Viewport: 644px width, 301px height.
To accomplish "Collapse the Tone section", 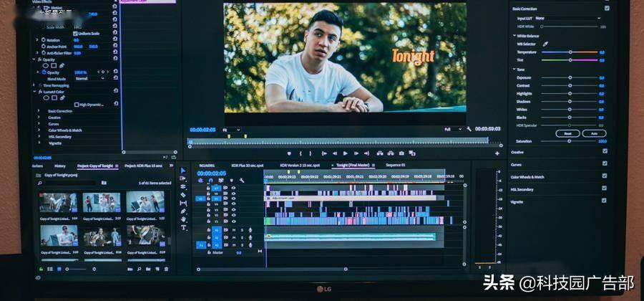I will pyautogui.click(x=514, y=70).
